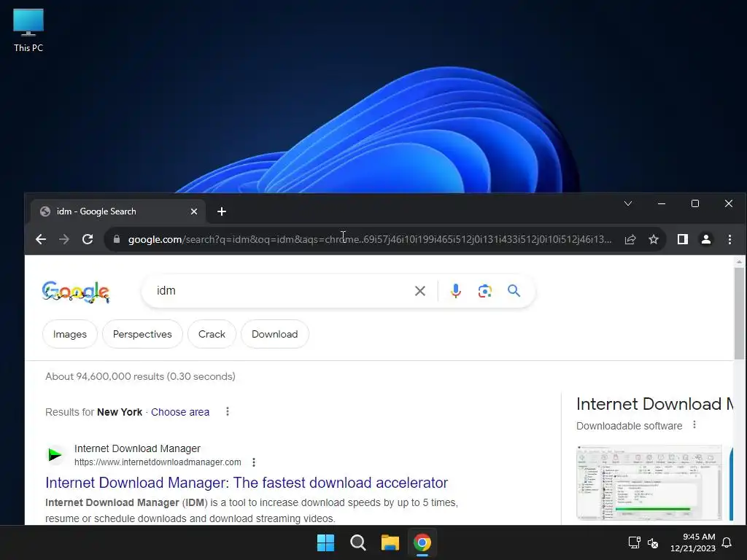This screenshot has width=747, height=560.
Task: Select the Images filter chip
Action: [x=70, y=334]
